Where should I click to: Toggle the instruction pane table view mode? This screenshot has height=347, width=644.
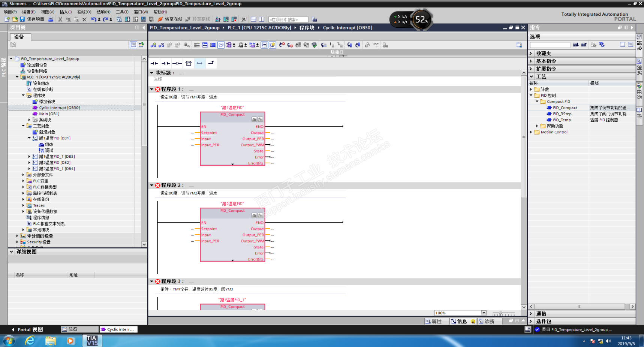tap(631, 45)
